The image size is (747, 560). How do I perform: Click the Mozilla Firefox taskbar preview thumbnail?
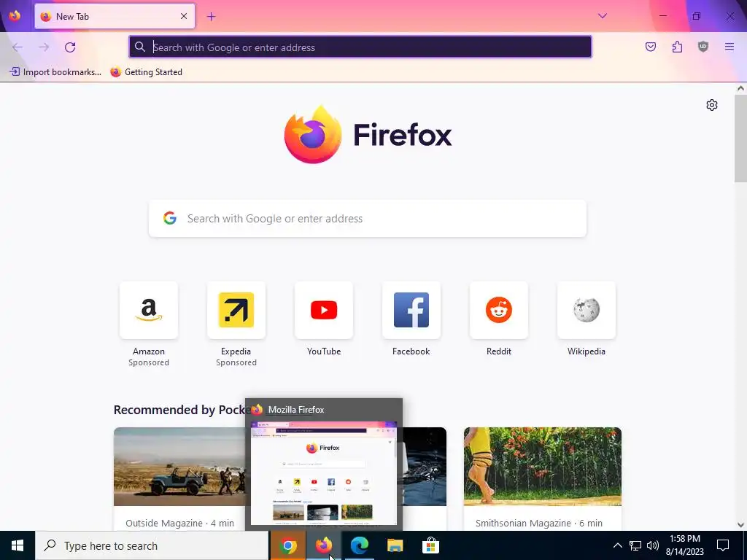pos(323,472)
